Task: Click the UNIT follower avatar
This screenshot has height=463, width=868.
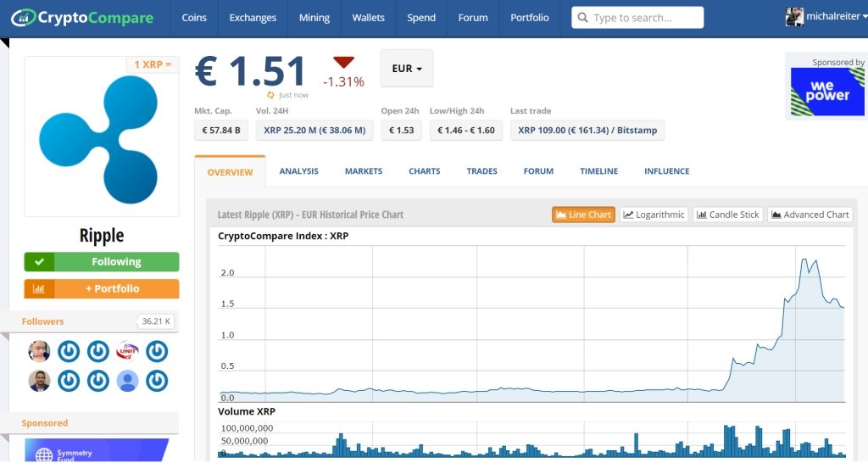Action: (127, 351)
